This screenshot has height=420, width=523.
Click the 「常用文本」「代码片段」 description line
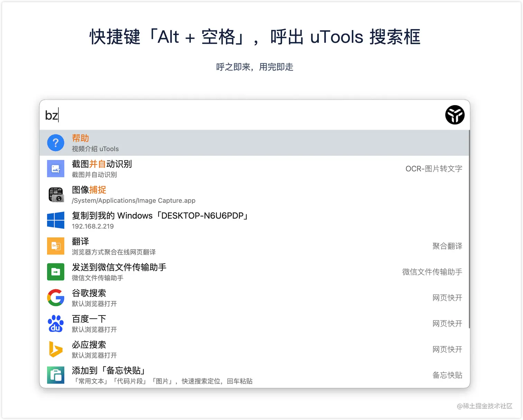click(x=162, y=381)
